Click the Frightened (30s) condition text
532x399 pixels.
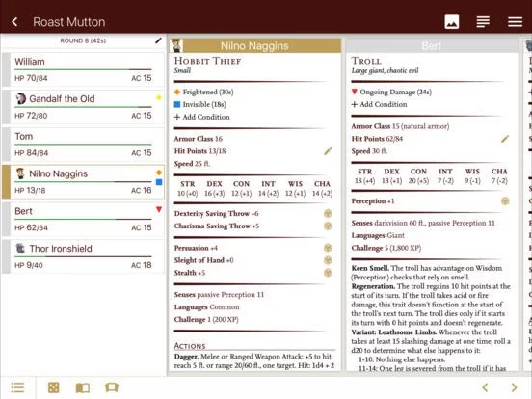[208, 92]
